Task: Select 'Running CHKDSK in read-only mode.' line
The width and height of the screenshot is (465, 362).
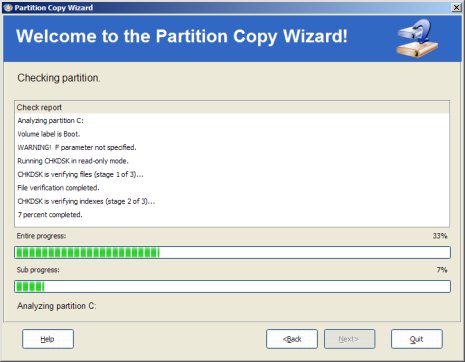Action: tap(73, 161)
